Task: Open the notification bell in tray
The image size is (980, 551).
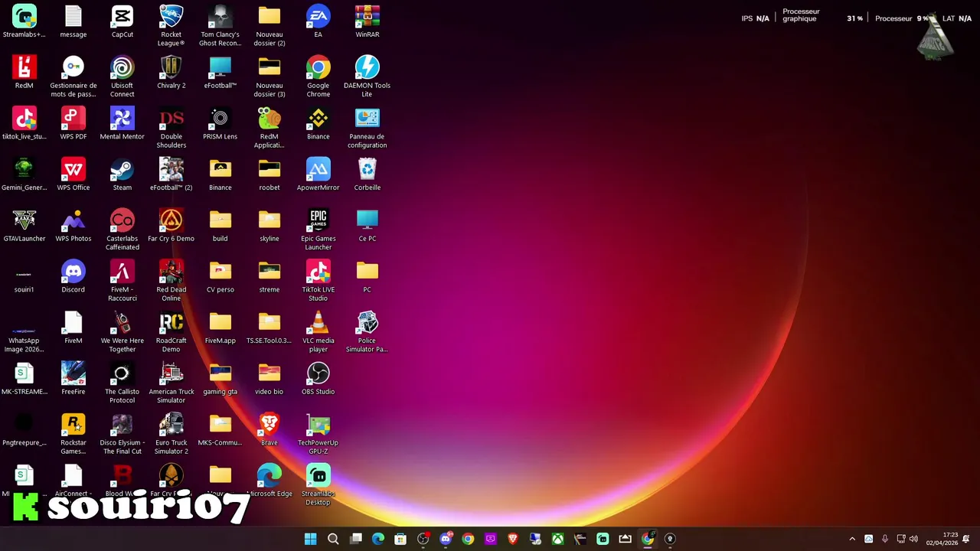Action: 966,539
